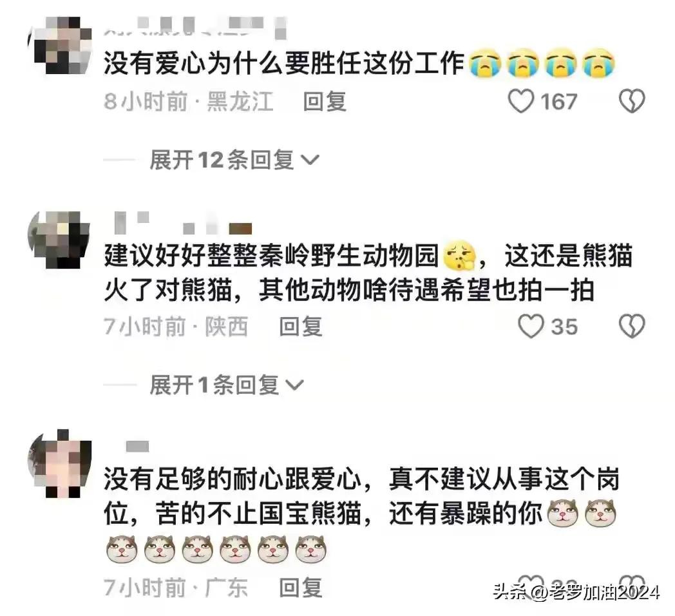Like the Shaanxi comment with 35 likes
675x616 pixels.
pos(531,326)
